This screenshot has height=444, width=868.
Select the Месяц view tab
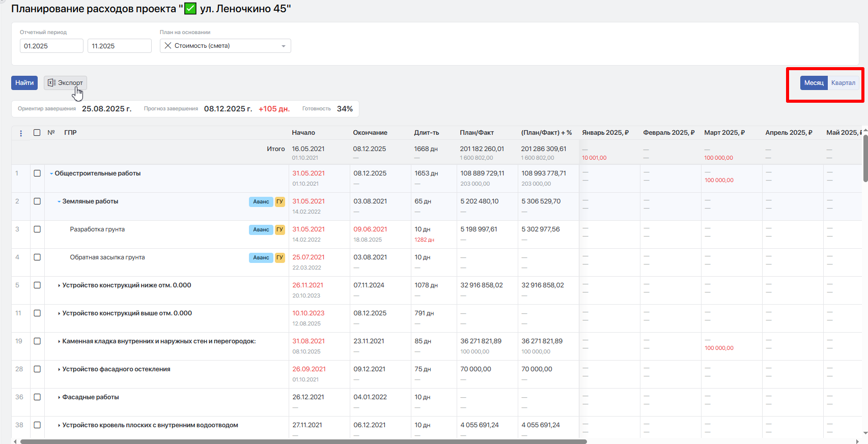[x=814, y=83]
